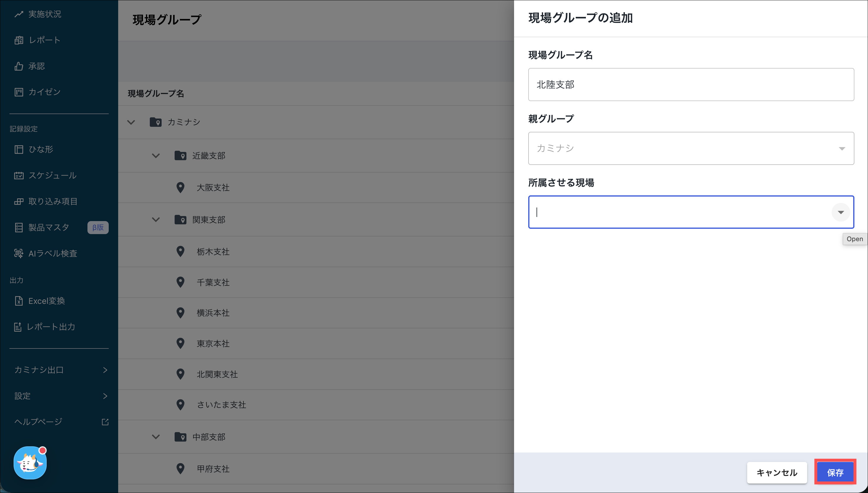Click the カイゼン board icon

(x=19, y=92)
